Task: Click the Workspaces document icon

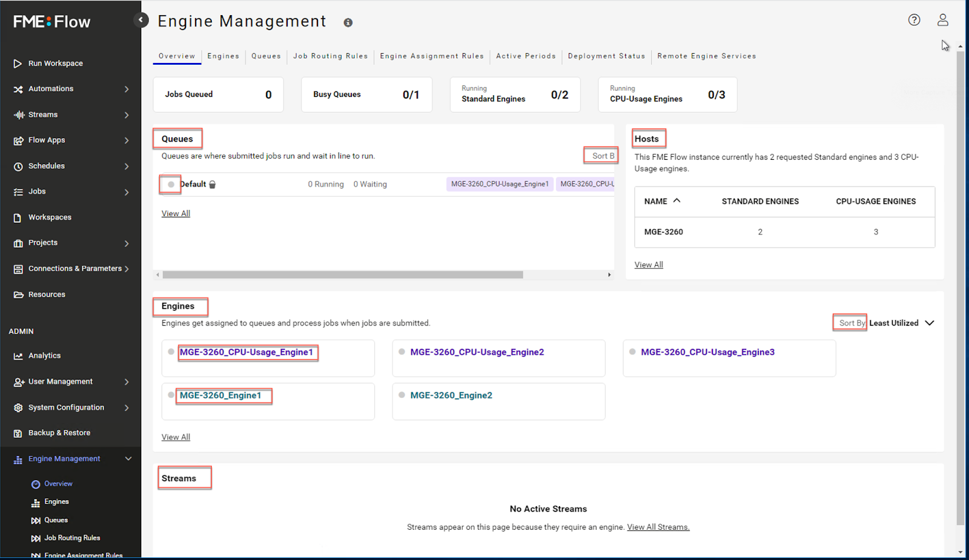Action: (x=18, y=218)
